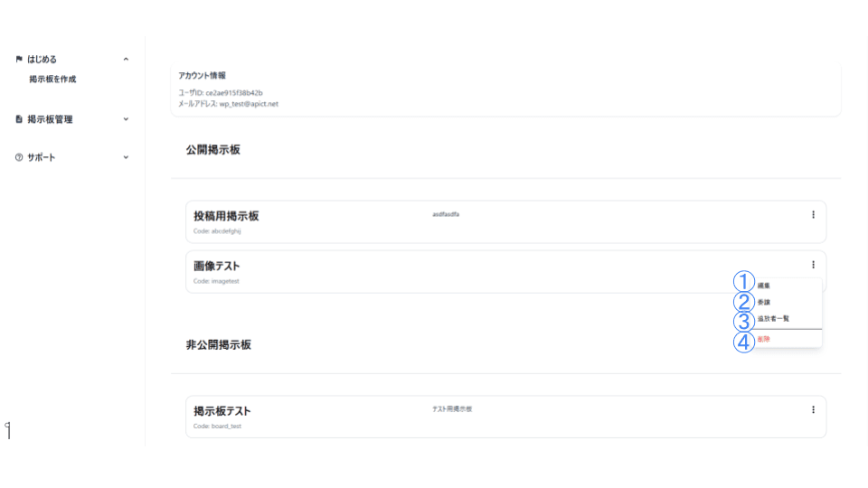Select 編集 from the context menu
868x488 pixels.
[765, 286]
